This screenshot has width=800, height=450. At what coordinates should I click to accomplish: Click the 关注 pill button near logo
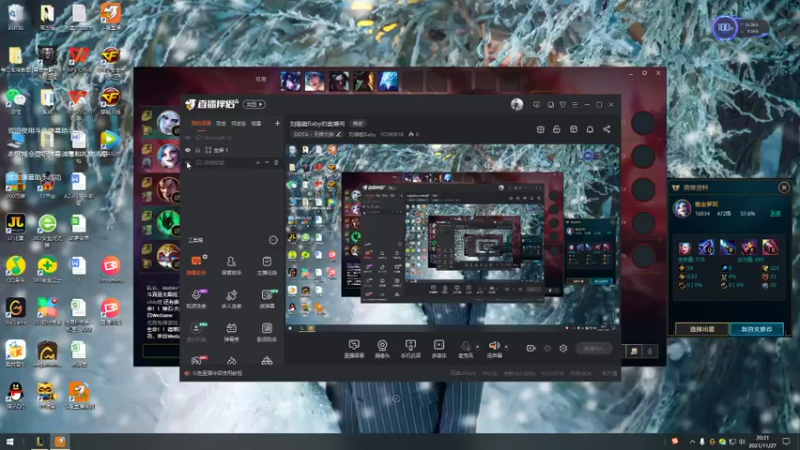pyautogui.click(x=254, y=105)
